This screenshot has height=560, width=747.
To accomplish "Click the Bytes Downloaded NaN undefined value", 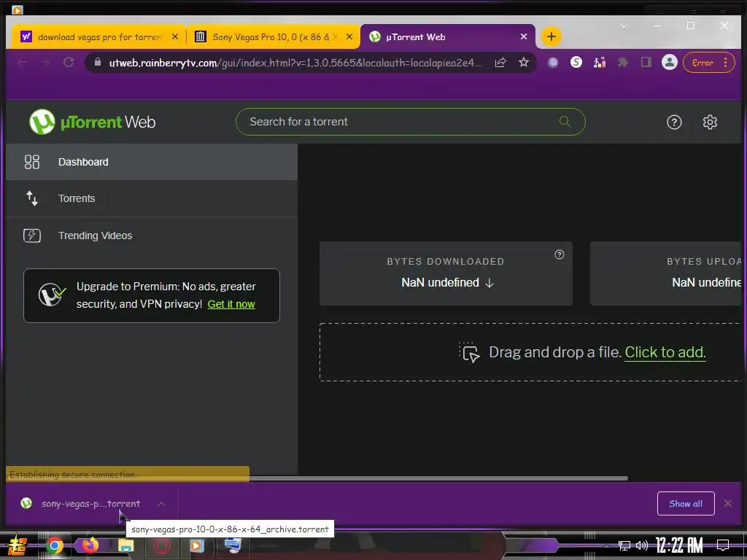I will [x=440, y=282].
